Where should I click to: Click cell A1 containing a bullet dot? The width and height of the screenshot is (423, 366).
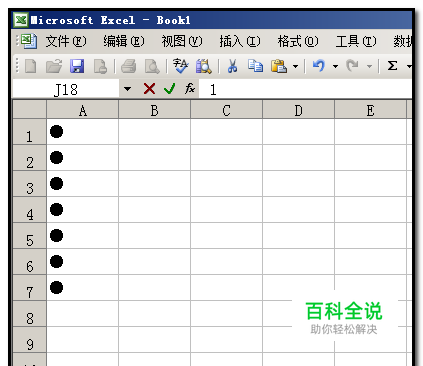[83, 132]
